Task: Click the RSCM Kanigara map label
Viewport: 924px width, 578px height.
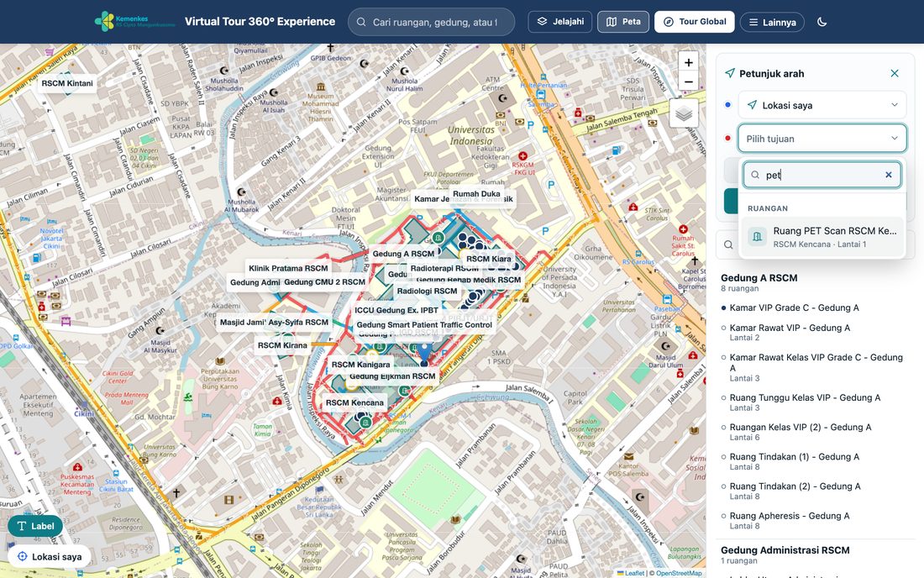Action: pyautogui.click(x=360, y=365)
